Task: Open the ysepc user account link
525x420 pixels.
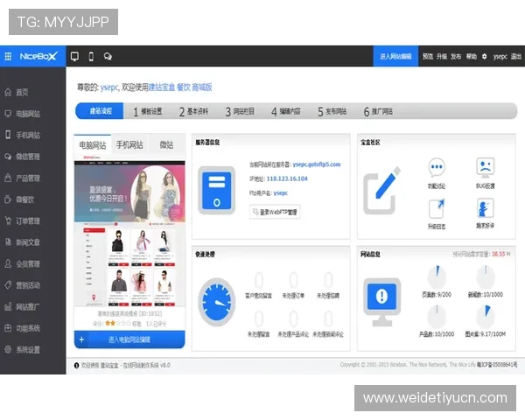Action: click(x=500, y=57)
